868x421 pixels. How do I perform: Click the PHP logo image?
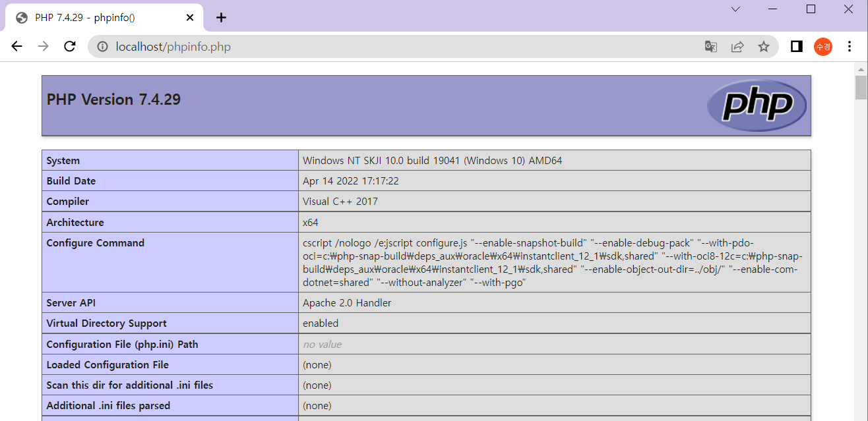point(757,105)
